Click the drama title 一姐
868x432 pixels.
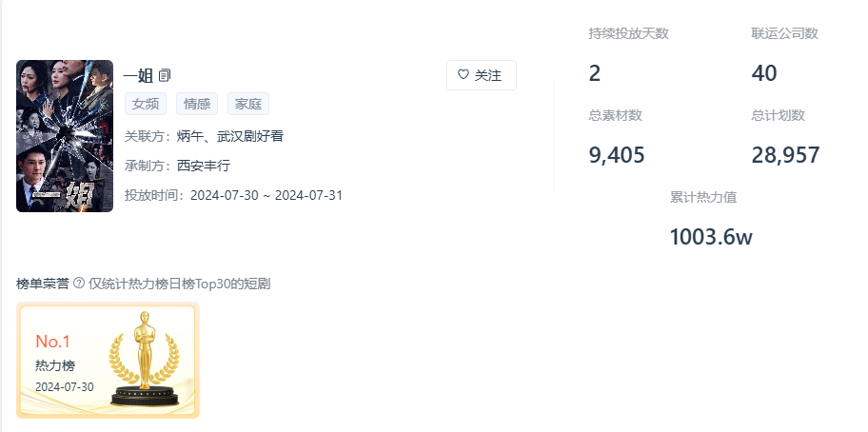139,75
